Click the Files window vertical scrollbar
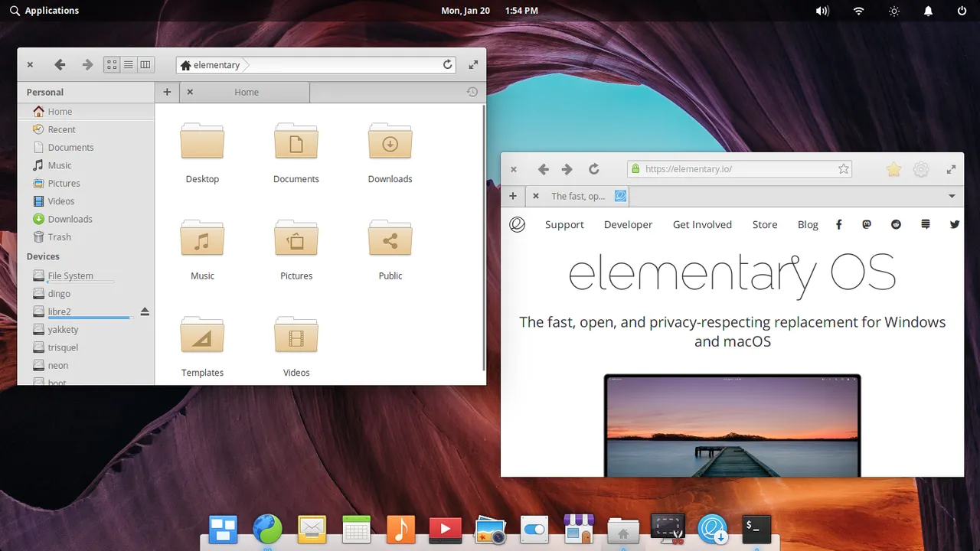The image size is (980, 551). pyautogui.click(x=483, y=237)
